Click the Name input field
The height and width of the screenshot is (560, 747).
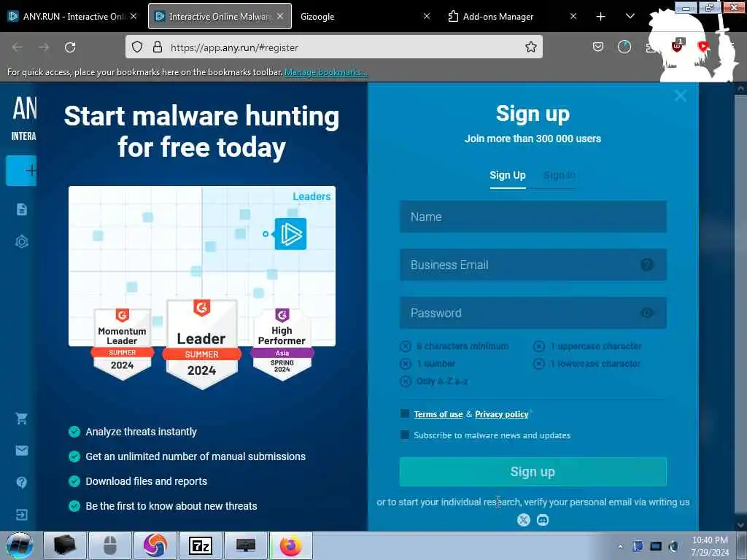tap(533, 217)
